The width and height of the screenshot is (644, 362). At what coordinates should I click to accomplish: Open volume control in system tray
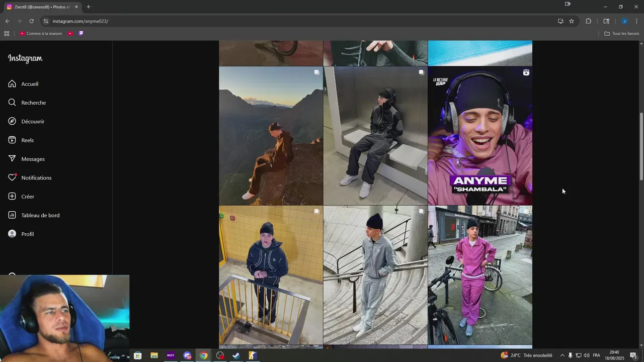tap(587, 355)
